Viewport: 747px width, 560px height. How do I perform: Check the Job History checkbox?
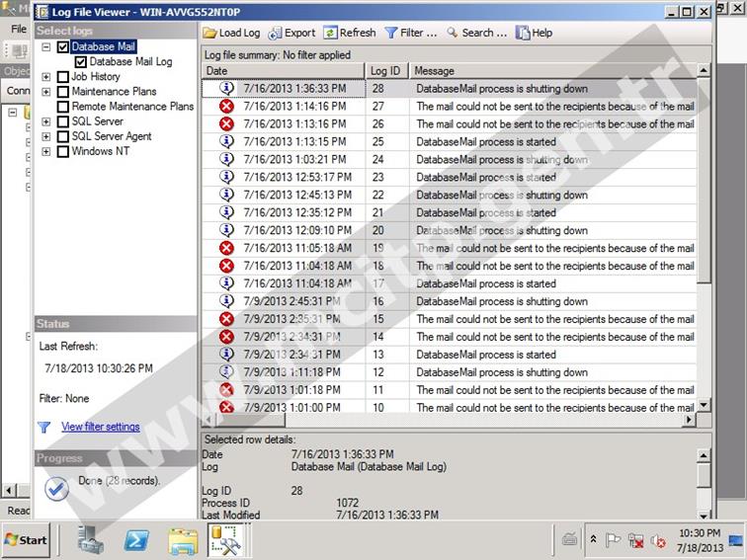[63, 77]
